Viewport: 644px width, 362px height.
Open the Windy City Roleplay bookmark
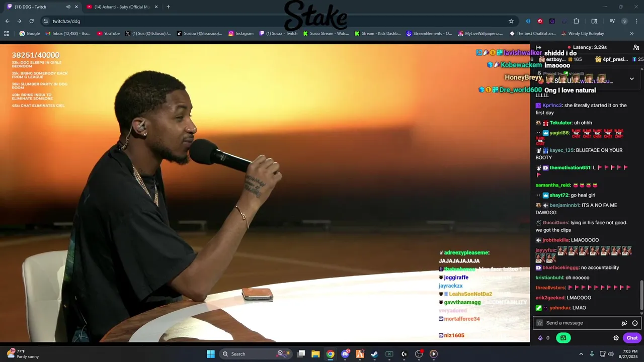click(582, 34)
